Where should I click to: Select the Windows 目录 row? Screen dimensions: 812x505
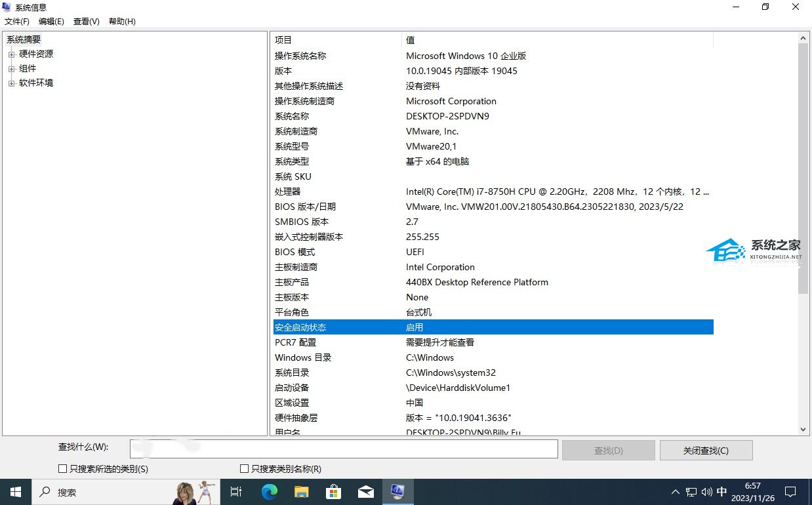pos(493,357)
